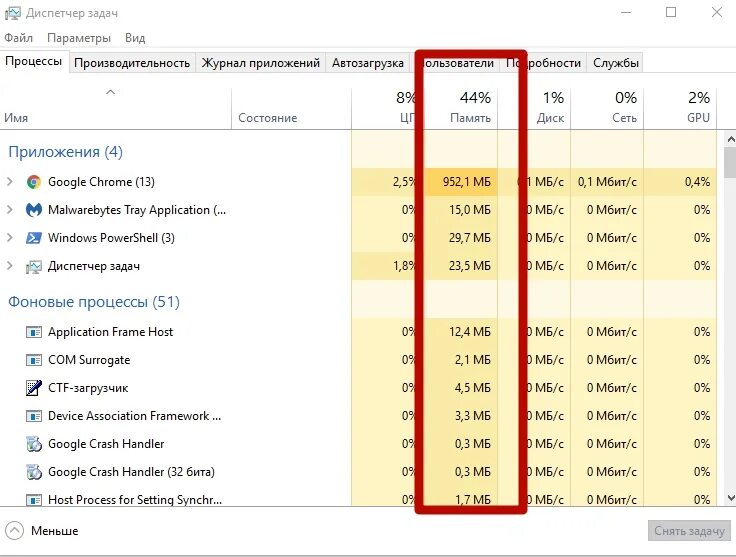Viewport: 736px width, 557px height.
Task: Expand the Malwarebytes Tray Application group
Action: click(x=10, y=210)
